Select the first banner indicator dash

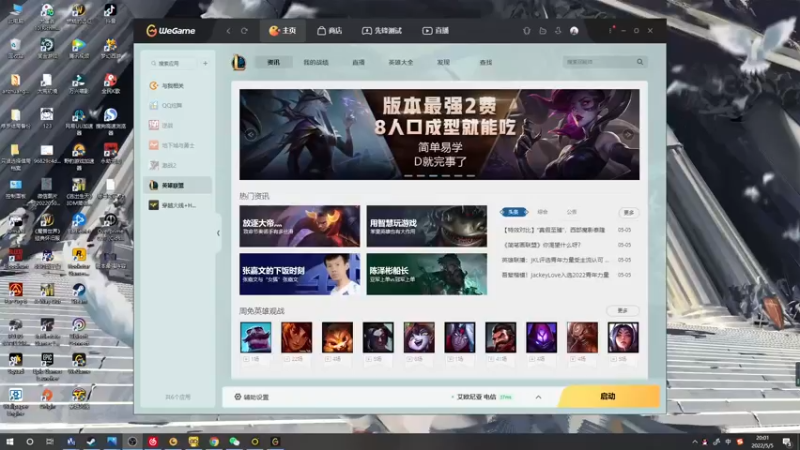(408, 176)
